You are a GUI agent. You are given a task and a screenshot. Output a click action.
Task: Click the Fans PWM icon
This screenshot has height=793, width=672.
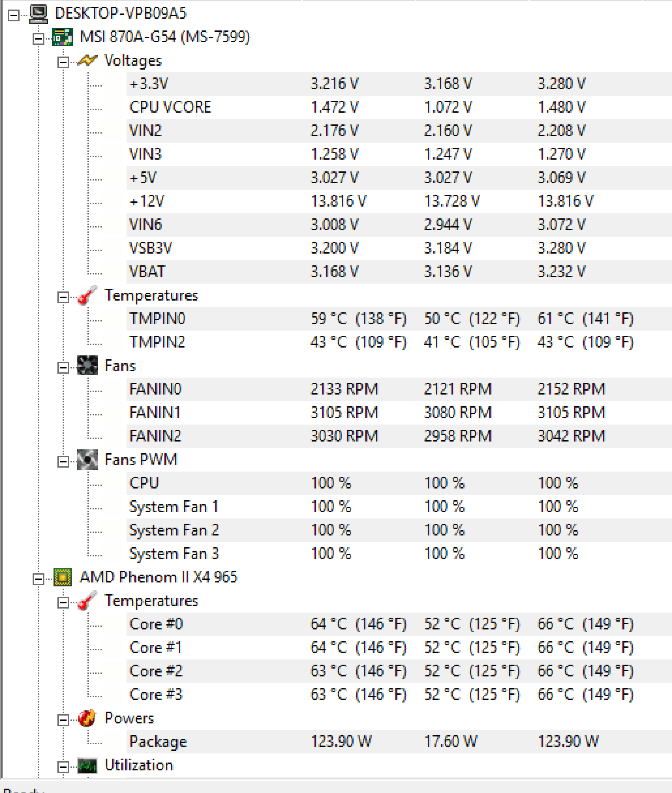pos(87,460)
